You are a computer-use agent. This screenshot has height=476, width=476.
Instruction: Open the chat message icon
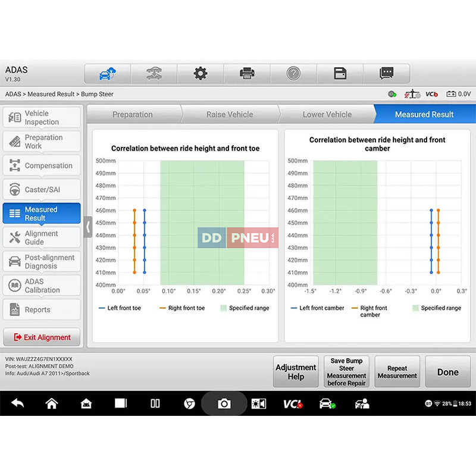[x=387, y=74]
